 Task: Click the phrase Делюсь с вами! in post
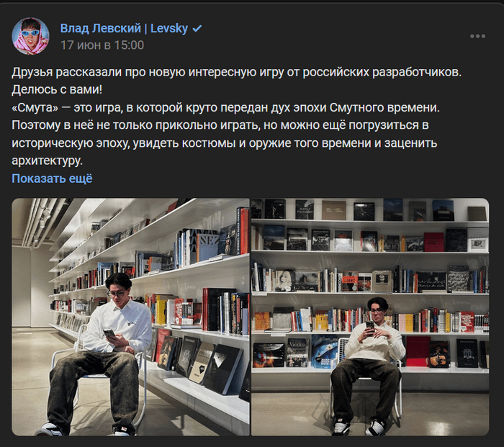click(57, 90)
